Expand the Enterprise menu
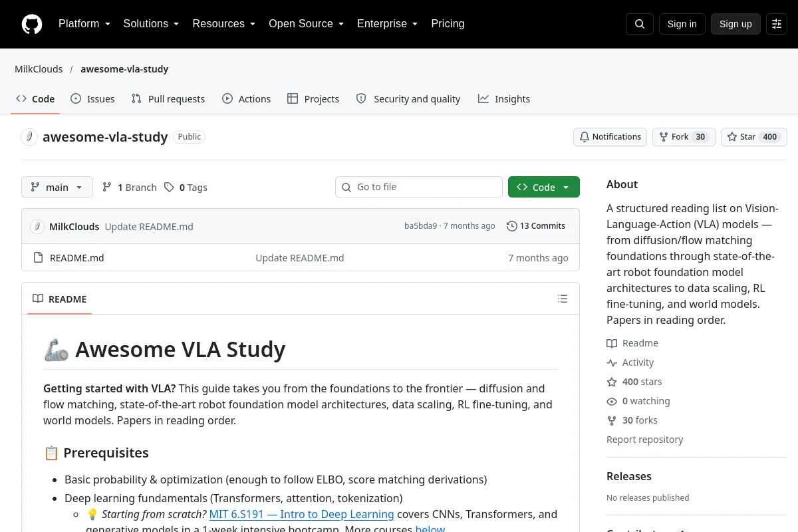The width and height of the screenshot is (798, 532). (388, 24)
